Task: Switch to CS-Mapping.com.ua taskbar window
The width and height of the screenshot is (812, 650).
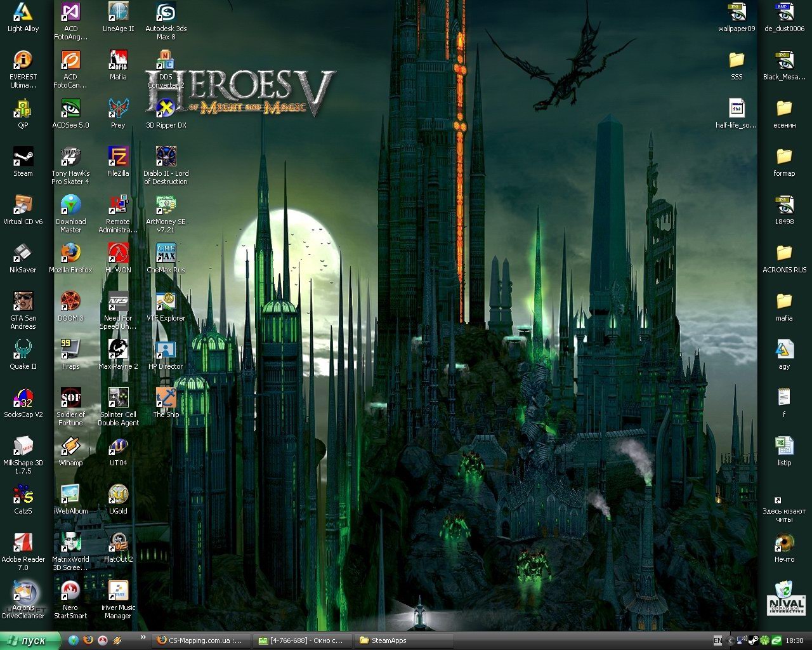Action: (200, 640)
